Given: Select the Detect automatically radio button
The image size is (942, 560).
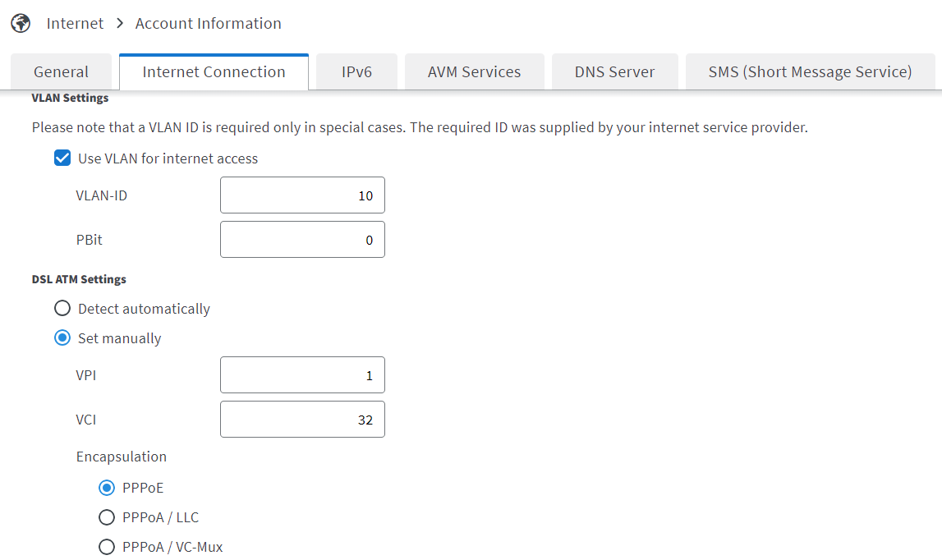Looking at the screenshot, I should [62, 309].
